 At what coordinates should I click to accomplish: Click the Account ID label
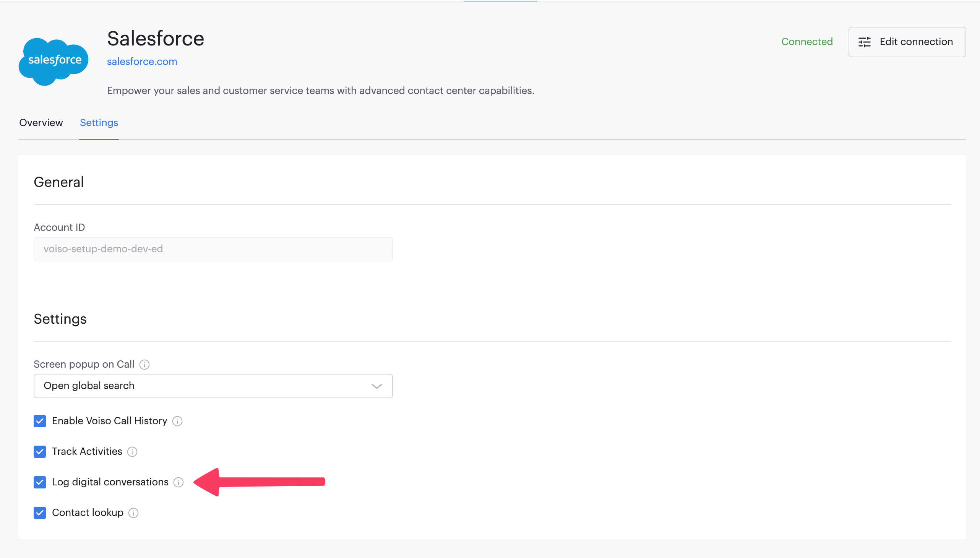click(59, 228)
